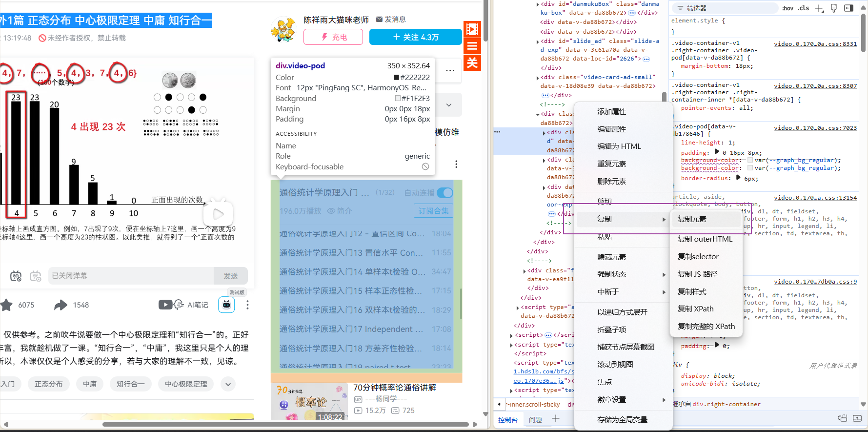The image size is (868, 432).
Task: Click 中心极限定理 tag
Action: (x=186, y=384)
